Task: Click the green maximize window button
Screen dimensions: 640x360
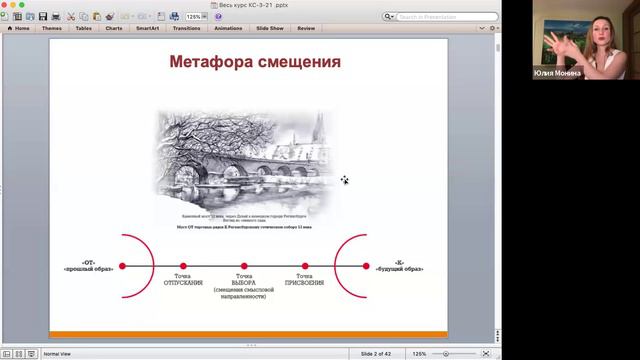Action: coord(22,5)
